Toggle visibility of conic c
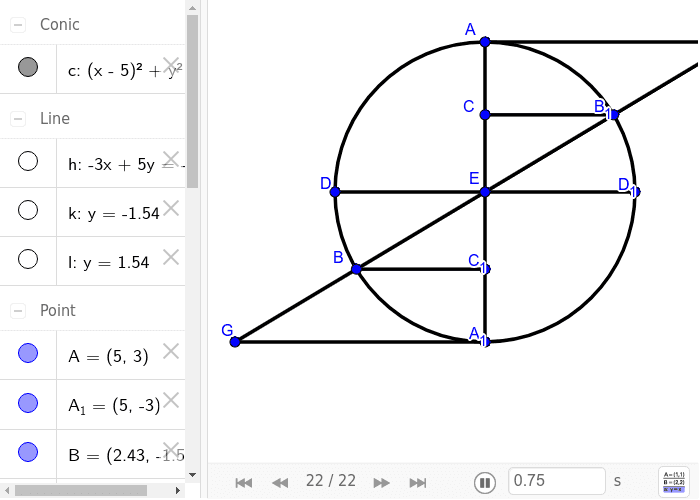 pyautogui.click(x=28, y=67)
